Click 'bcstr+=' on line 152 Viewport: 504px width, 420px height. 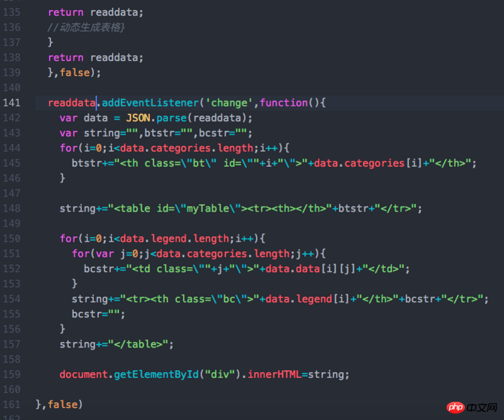pyautogui.click(x=105, y=269)
